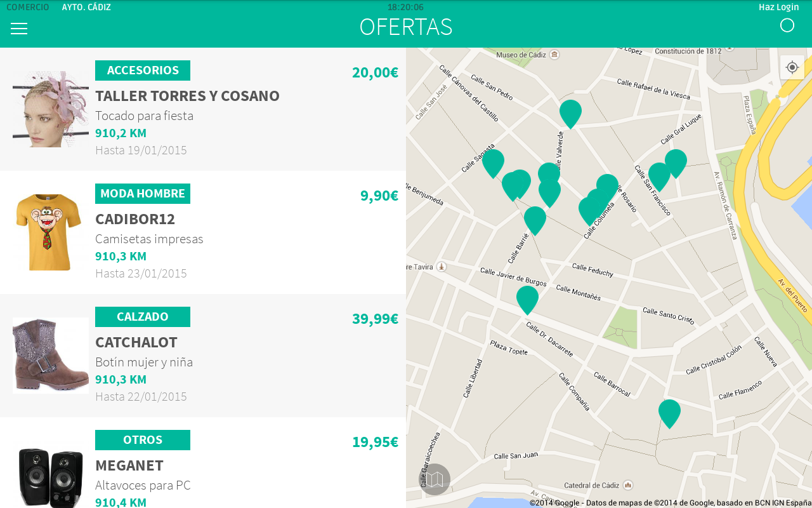Image resolution: width=812 pixels, height=508 pixels.
Task: Tap Haz Login link
Action: (x=778, y=7)
